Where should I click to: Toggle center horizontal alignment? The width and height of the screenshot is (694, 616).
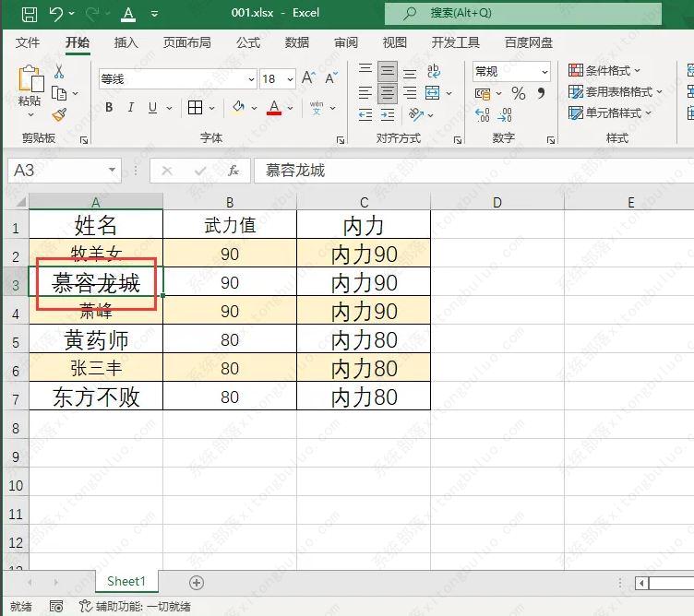point(388,93)
